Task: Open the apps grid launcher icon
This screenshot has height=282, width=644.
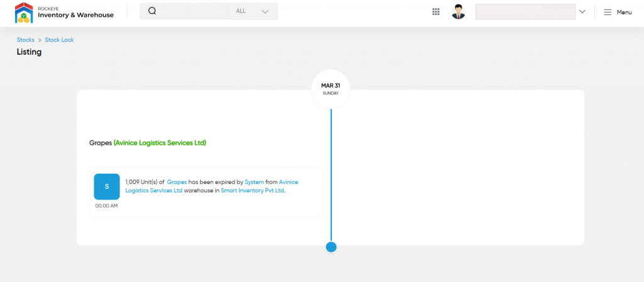Action: point(436,12)
